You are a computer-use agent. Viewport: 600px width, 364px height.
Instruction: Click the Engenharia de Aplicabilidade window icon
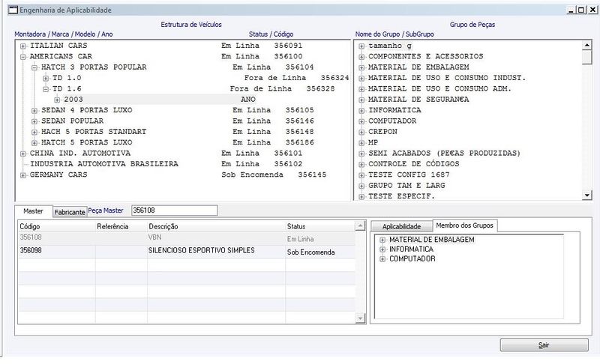click(13, 10)
